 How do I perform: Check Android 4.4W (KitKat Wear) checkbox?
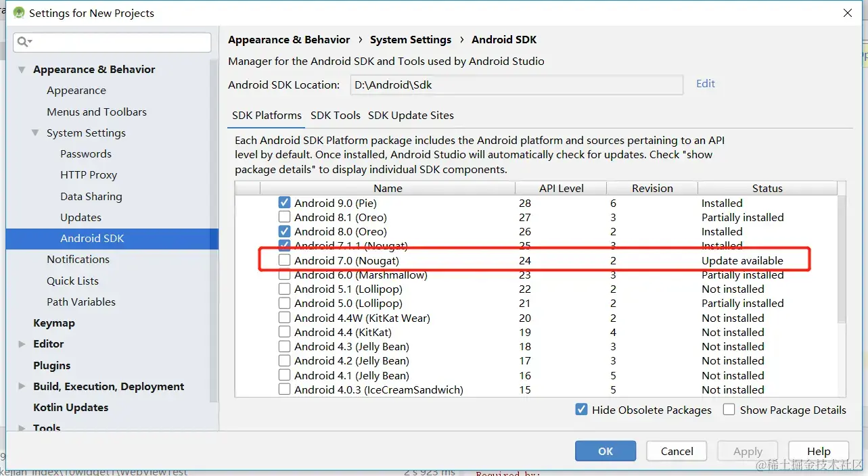coord(284,318)
